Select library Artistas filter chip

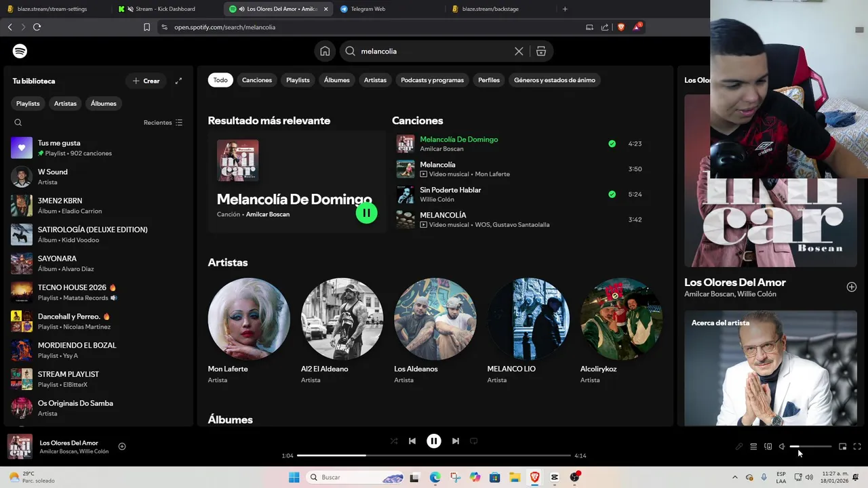[66, 104]
